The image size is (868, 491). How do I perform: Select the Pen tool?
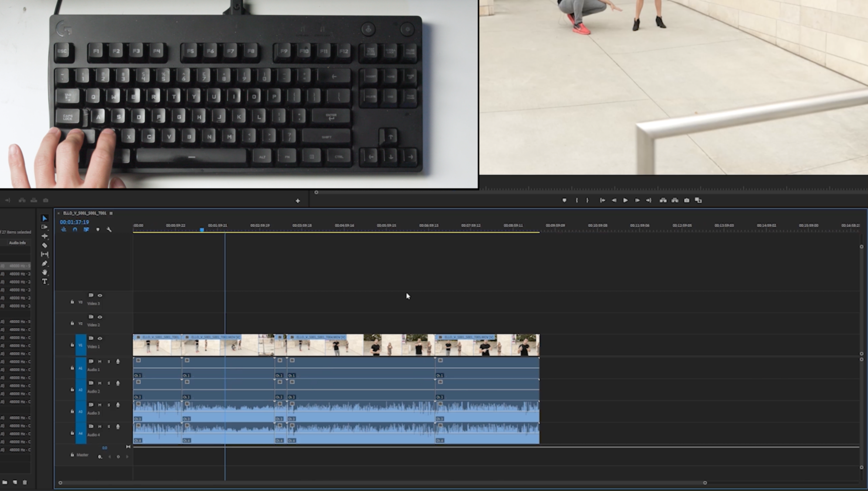(x=45, y=263)
